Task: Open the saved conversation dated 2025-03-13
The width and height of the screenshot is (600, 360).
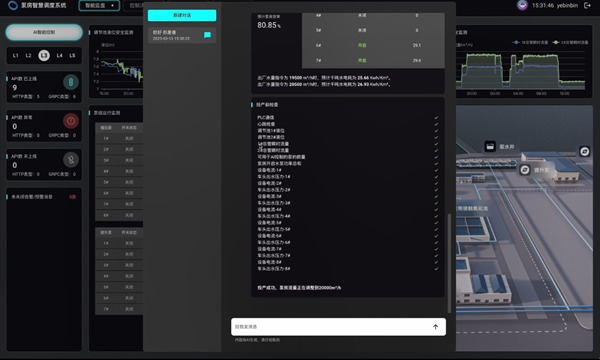Action: [182, 35]
